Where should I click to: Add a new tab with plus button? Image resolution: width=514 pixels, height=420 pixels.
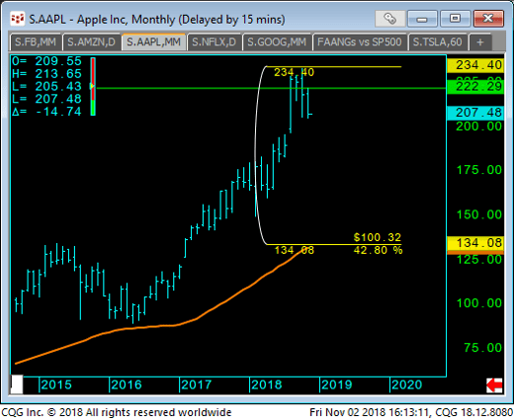point(480,42)
